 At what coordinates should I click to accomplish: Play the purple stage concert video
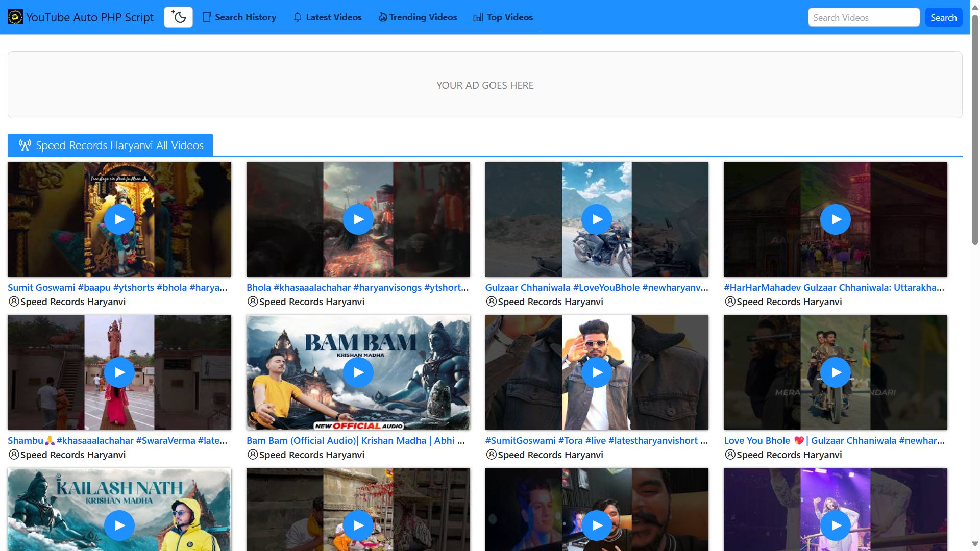click(x=836, y=525)
